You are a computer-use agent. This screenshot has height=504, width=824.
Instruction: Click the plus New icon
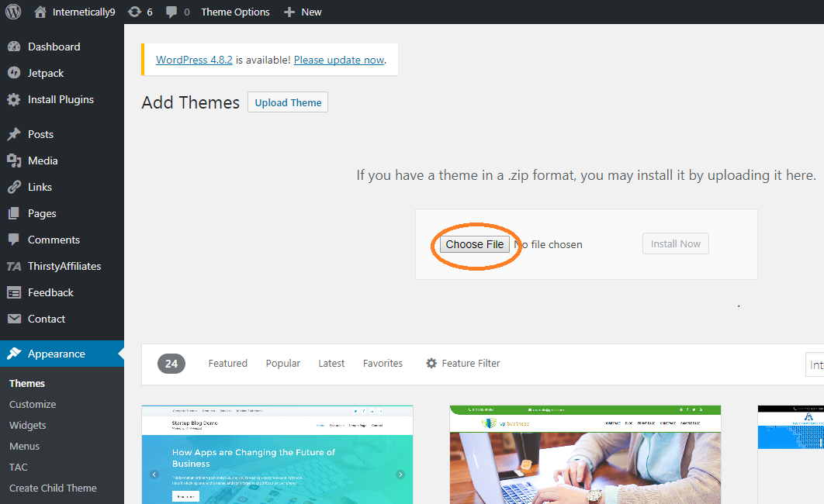289,12
